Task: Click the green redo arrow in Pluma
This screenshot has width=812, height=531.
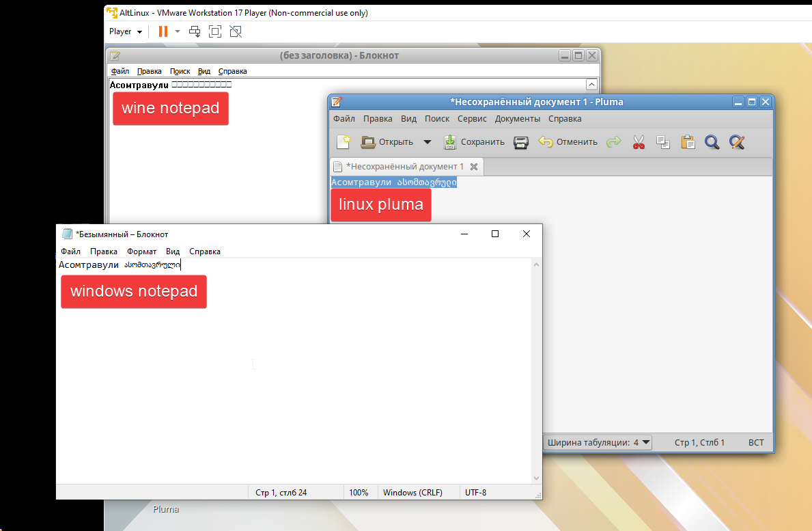Action: [614, 142]
